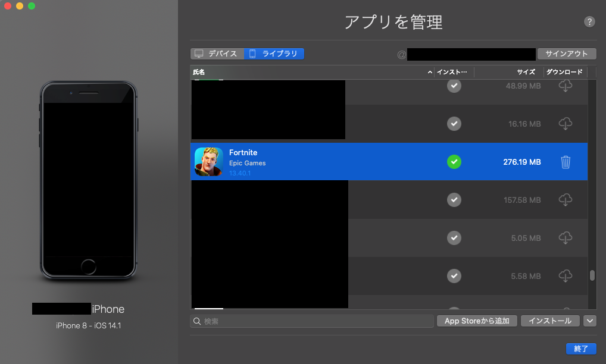Click the magnifier icon in search field
The image size is (606, 364).
point(197,321)
